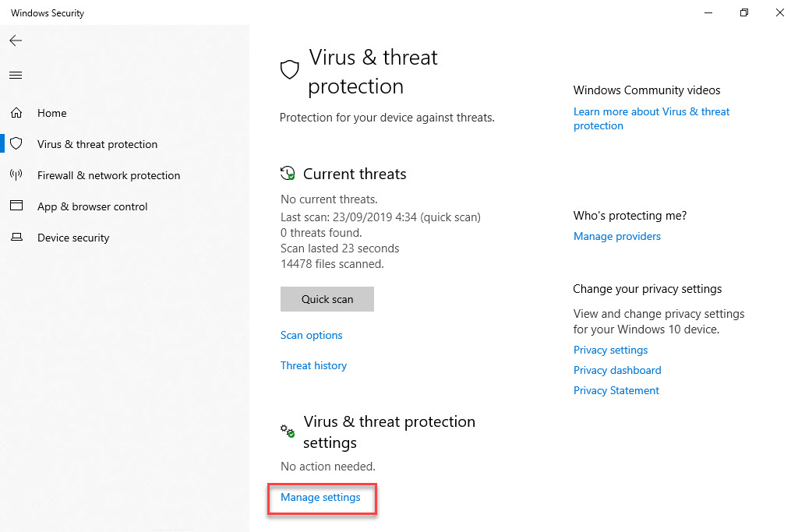This screenshot has height=532, width=798.
Task: Select Device security in sidebar
Action: [73, 238]
